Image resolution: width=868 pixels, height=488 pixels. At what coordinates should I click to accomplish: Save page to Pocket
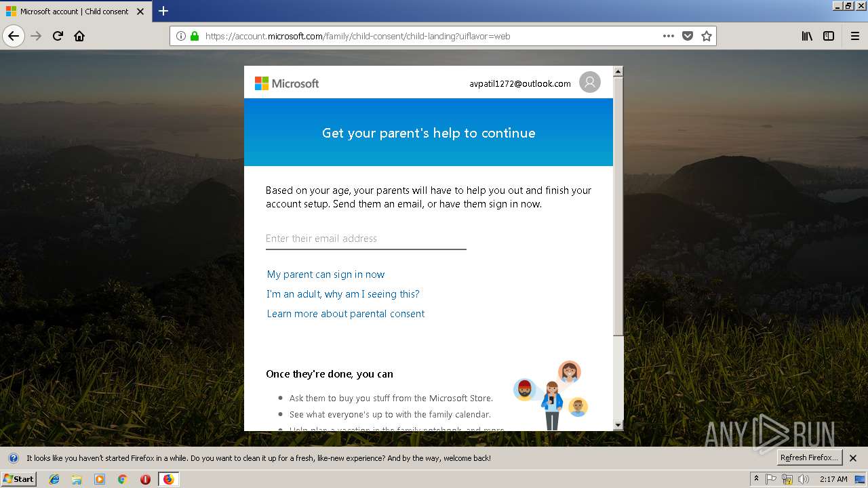[688, 36]
